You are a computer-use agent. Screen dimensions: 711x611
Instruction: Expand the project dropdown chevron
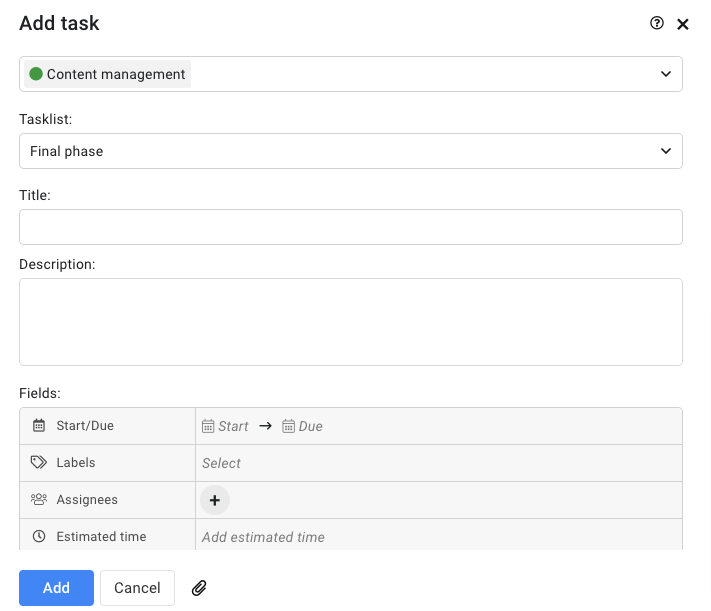click(666, 74)
